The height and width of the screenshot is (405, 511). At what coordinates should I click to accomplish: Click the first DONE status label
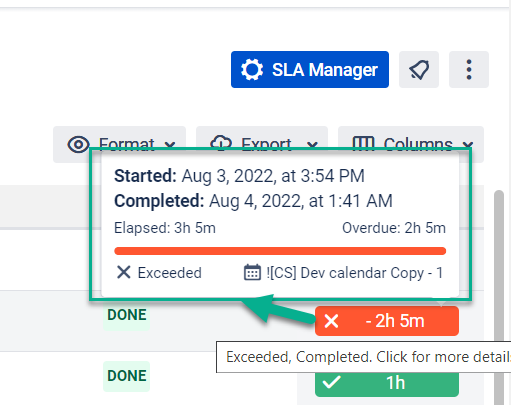(127, 315)
